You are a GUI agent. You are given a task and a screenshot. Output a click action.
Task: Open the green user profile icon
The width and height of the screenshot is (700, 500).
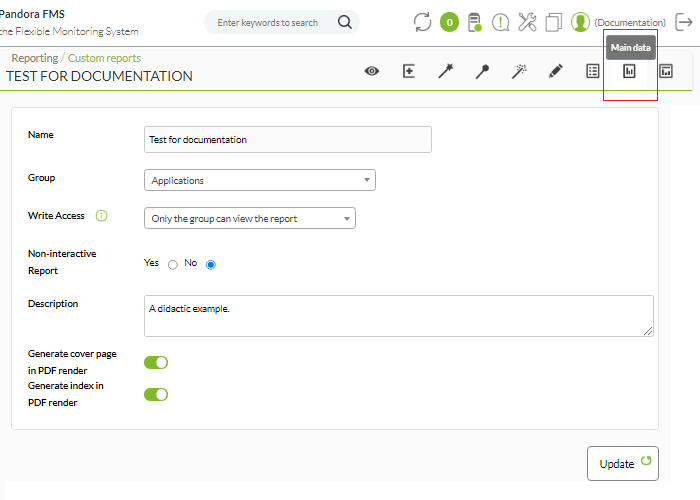[580, 22]
